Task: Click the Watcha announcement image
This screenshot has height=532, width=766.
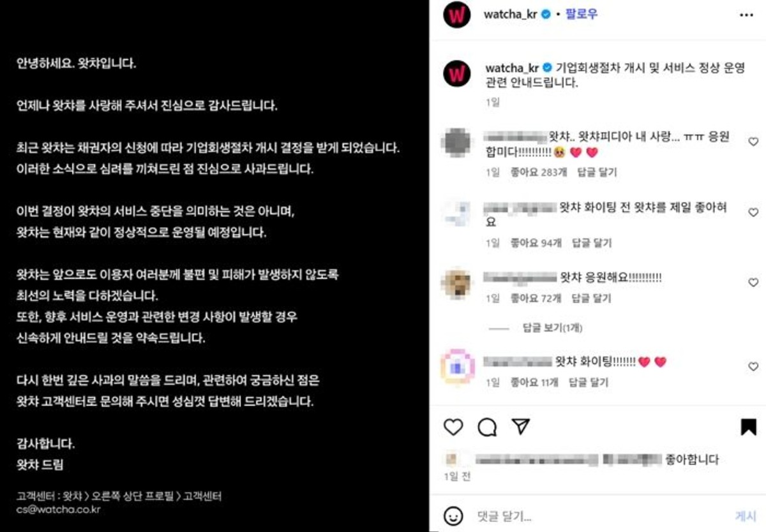Action: click(214, 266)
